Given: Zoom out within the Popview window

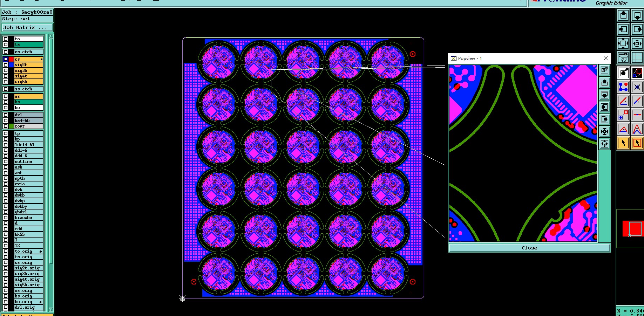Looking at the screenshot, I should point(604,144).
